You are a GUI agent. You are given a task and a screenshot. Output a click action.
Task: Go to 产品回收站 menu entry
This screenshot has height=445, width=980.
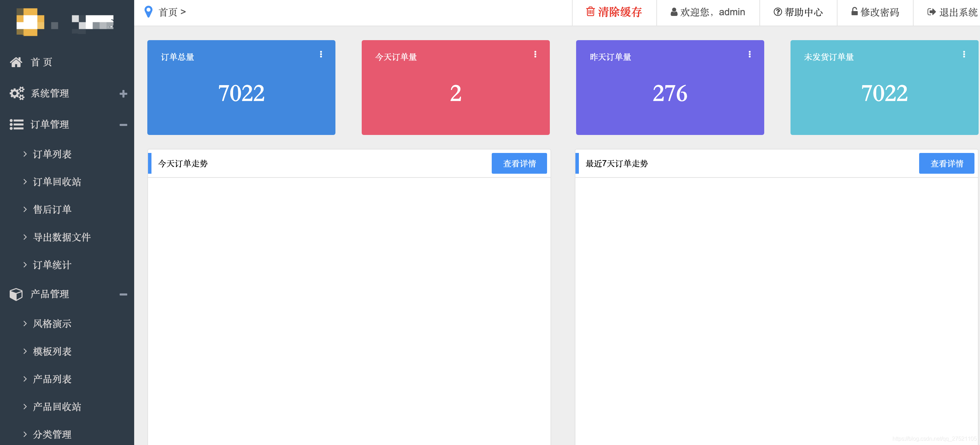(57, 407)
